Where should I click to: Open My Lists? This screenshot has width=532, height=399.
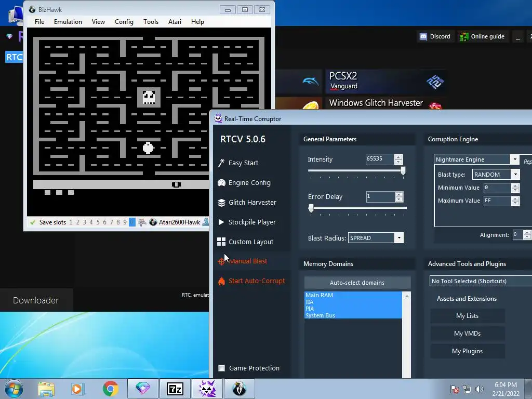click(x=467, y=316)
